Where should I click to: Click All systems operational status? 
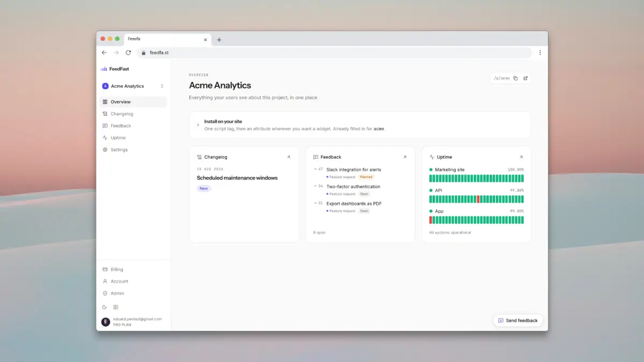(450, 233)
